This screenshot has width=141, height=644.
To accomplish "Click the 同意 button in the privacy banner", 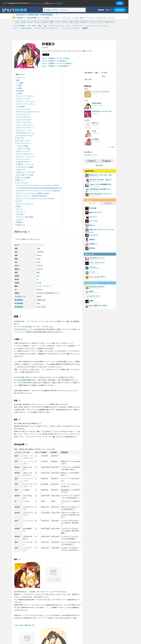I will coord(120,3).
